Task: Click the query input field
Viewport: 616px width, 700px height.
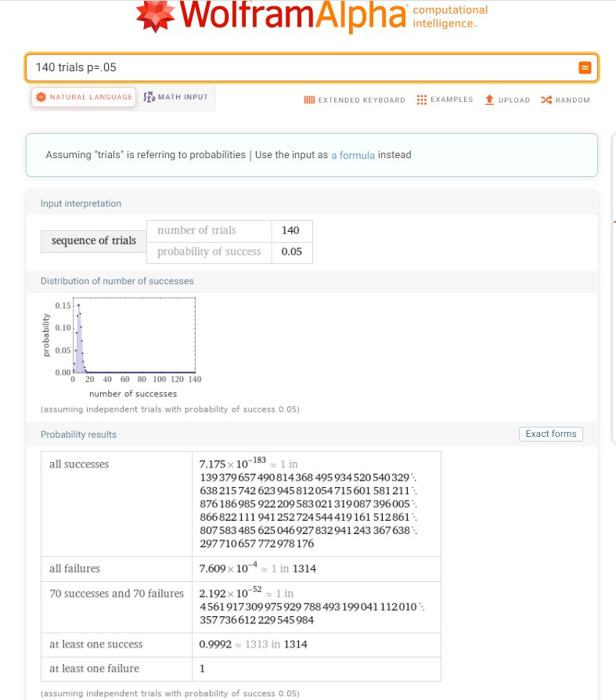Action: (x=312, y=67)
